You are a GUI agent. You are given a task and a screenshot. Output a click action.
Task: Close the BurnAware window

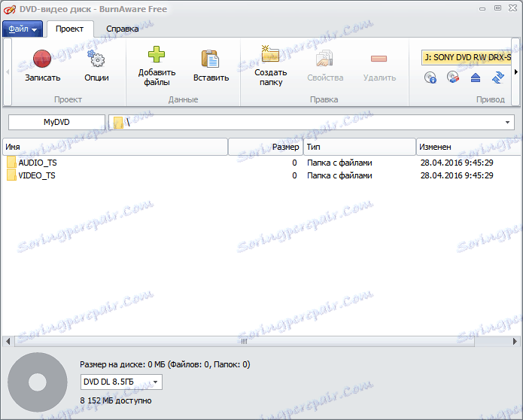pyautogui.click(x=513, y=8)
